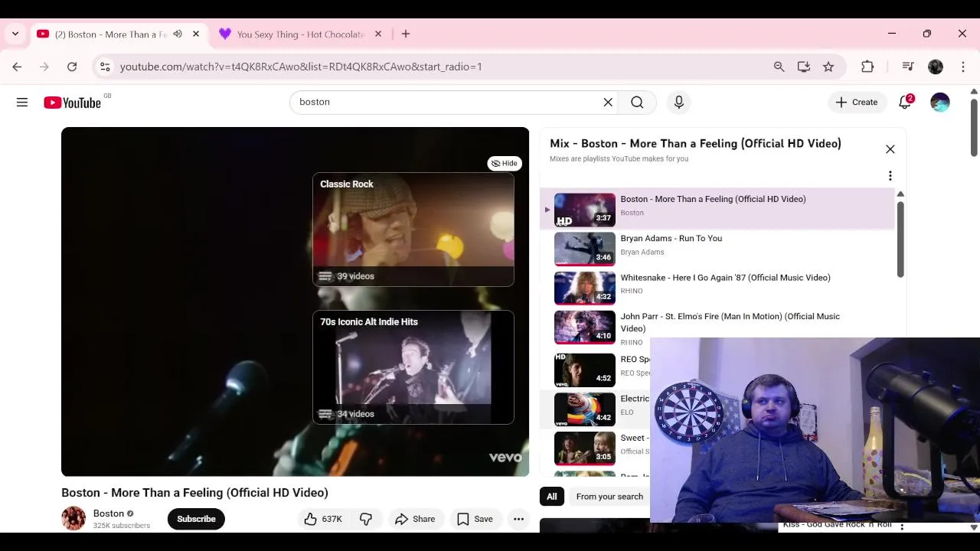This screenshot has width=980, height=551.
Task: Click the Boston video player
Action: pos(295,302)
